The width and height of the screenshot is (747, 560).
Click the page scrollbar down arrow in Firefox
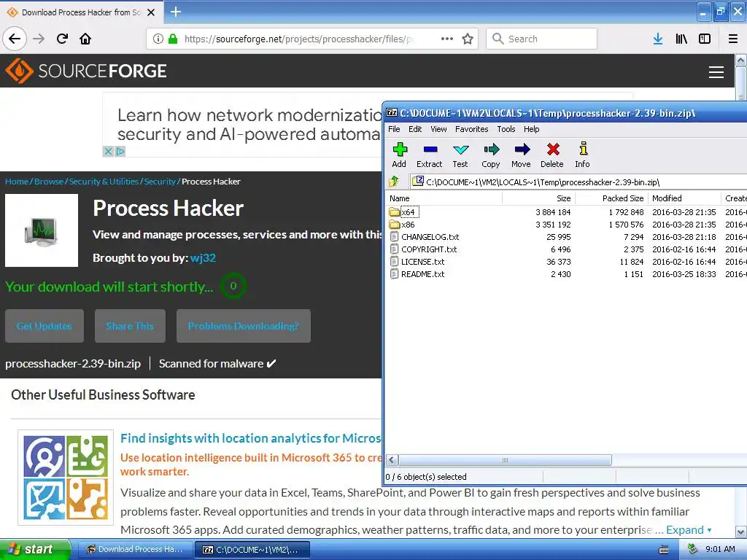click(741, 532)
